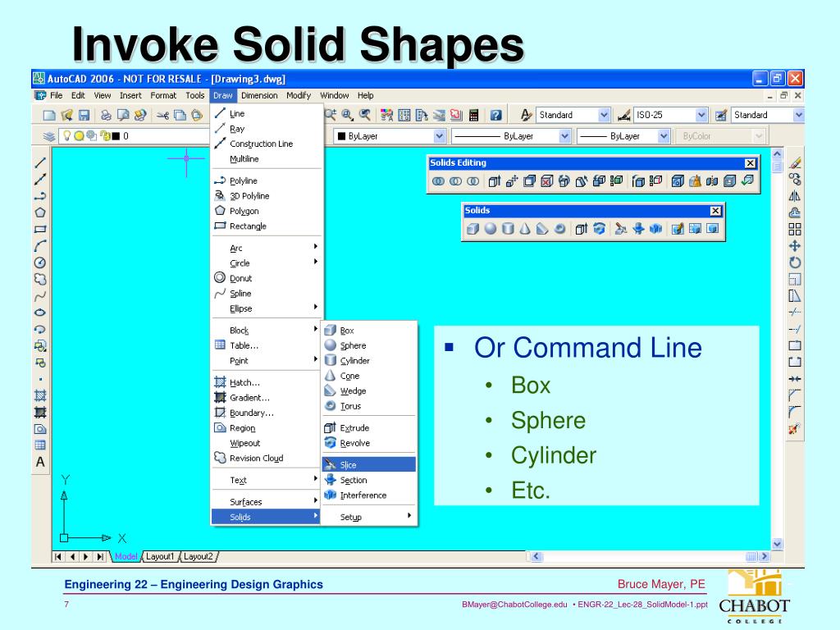Click the layer 0 black color square

(x=116, y=136)
